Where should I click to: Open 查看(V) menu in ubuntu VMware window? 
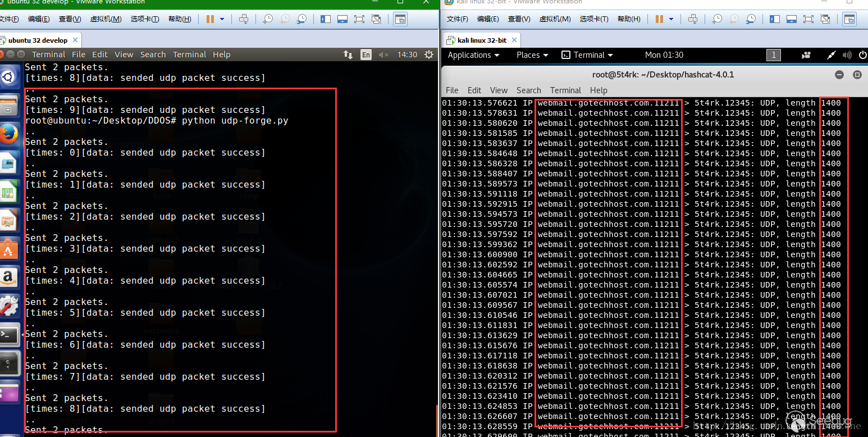pyautogui.click(x=70, y=19)
